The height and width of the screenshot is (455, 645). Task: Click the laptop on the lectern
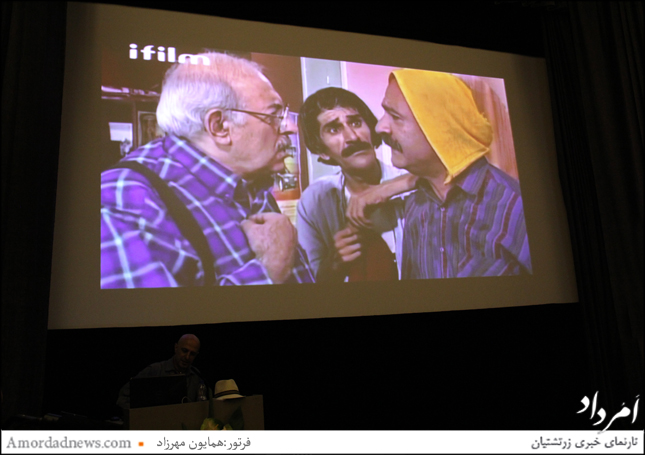point(159,390)
